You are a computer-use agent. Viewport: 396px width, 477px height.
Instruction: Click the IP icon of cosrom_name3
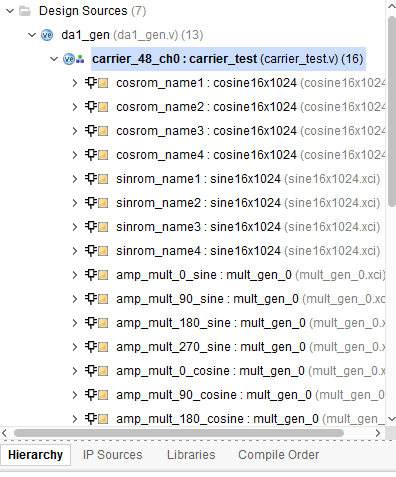(97, 130)
